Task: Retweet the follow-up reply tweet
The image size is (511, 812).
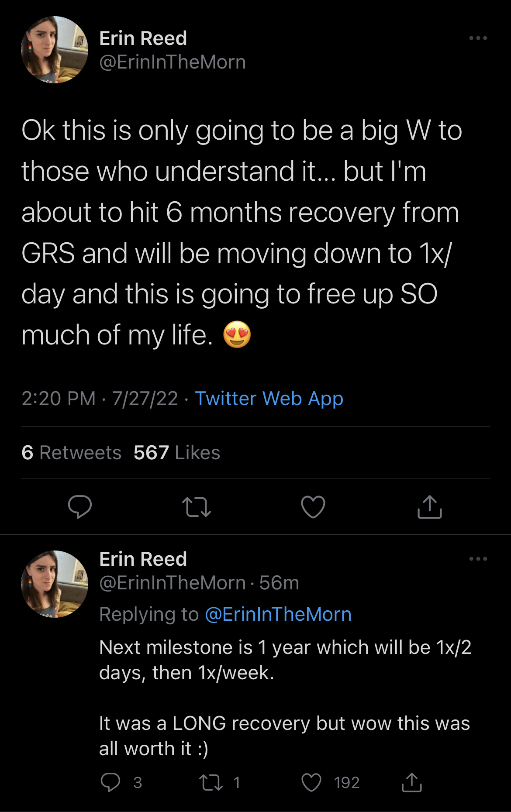Action: (x=211, y=782)
